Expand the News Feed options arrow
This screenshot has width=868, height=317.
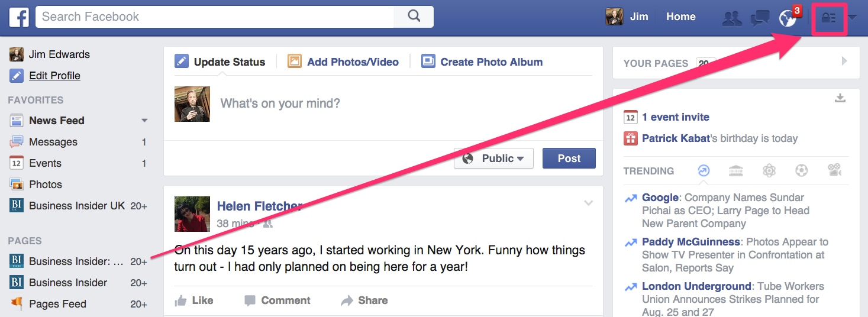pos(144,121)
